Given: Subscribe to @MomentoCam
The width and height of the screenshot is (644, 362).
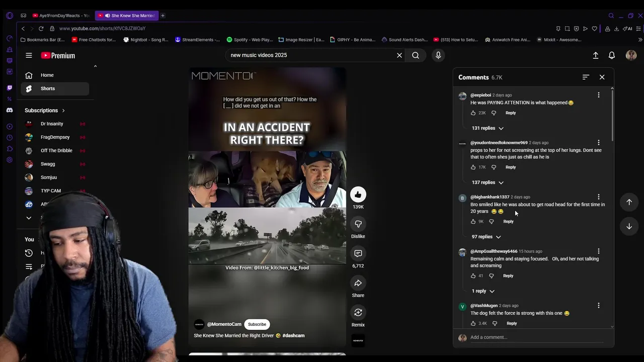Looking at the screenshot, I should [257, 324].
